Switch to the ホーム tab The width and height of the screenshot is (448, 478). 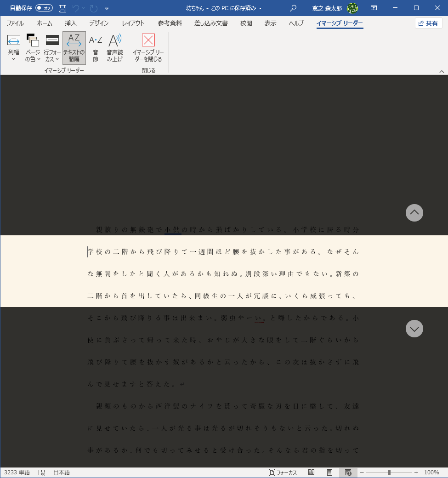(45, 23)
